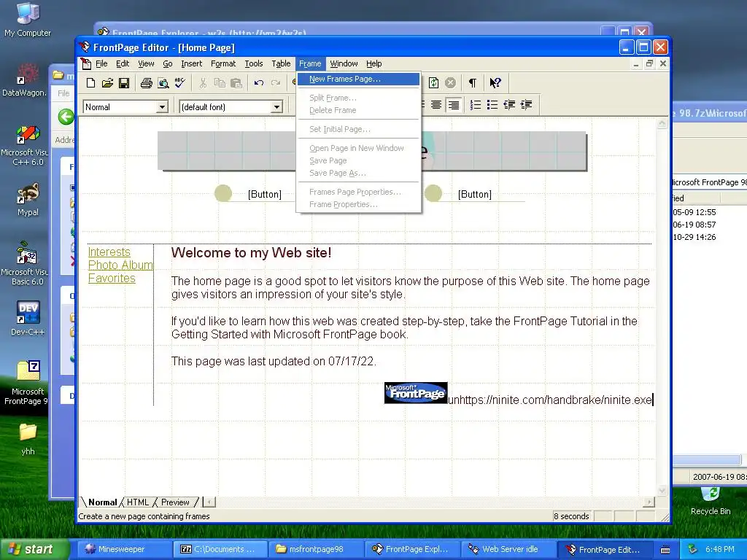
Task: Click the Welcome to my Web site heading
Action: pyautogui.click(x=251, y=252)
